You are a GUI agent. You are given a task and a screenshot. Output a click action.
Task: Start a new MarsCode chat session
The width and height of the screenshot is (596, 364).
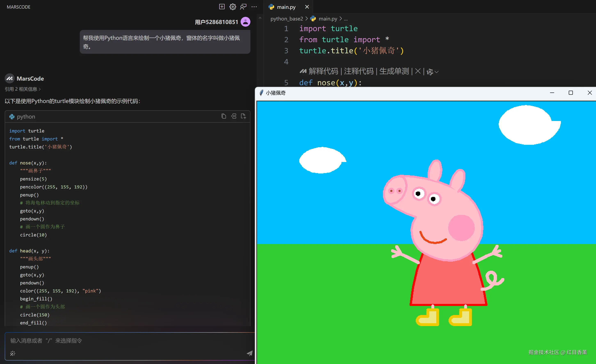[x=222, y=7]
